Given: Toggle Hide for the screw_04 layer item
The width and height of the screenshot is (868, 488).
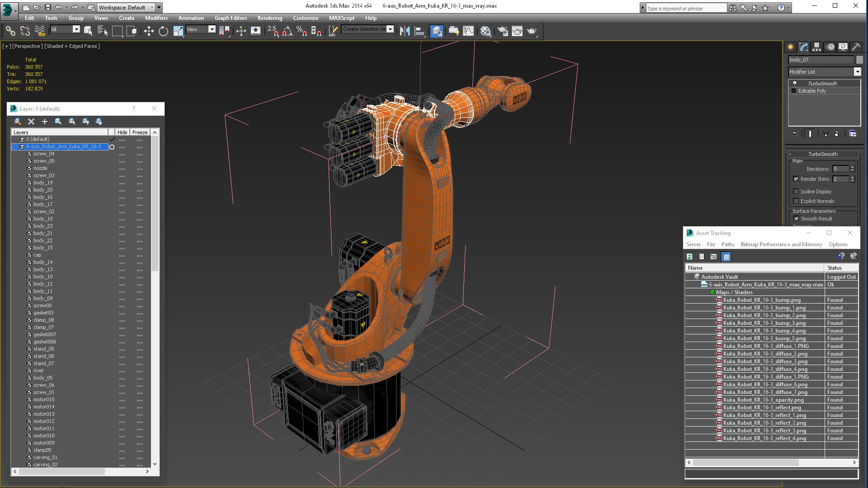Looking at the screenshot, I should (122, 154).
